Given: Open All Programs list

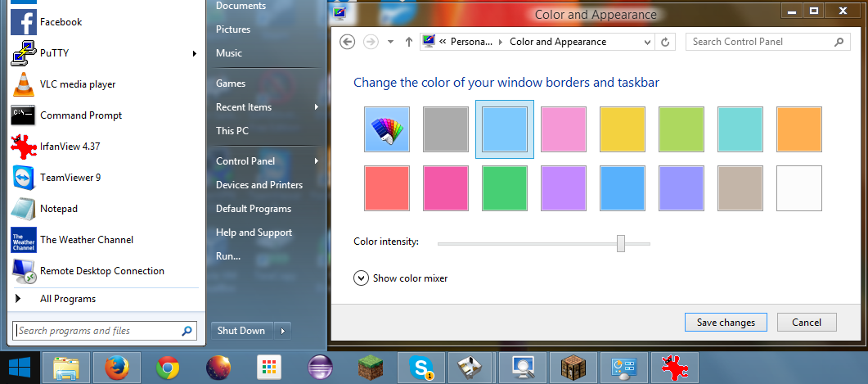Looking at the screenshot, I should (x=68, y=299).
